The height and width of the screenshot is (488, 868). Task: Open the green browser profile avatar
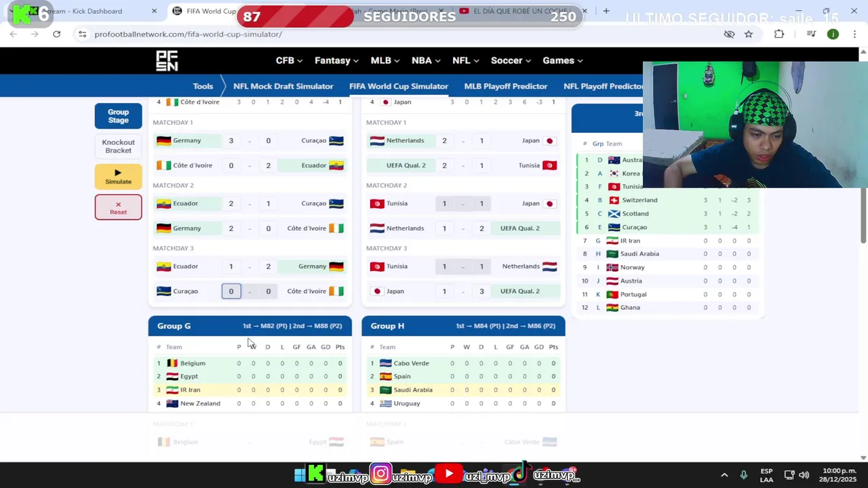pos(833,34)
